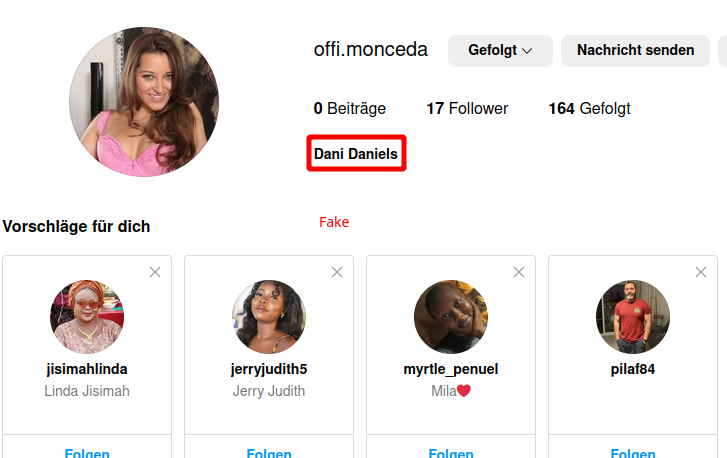Click the jerryjudith5 username link

click(x=269, y=369)
